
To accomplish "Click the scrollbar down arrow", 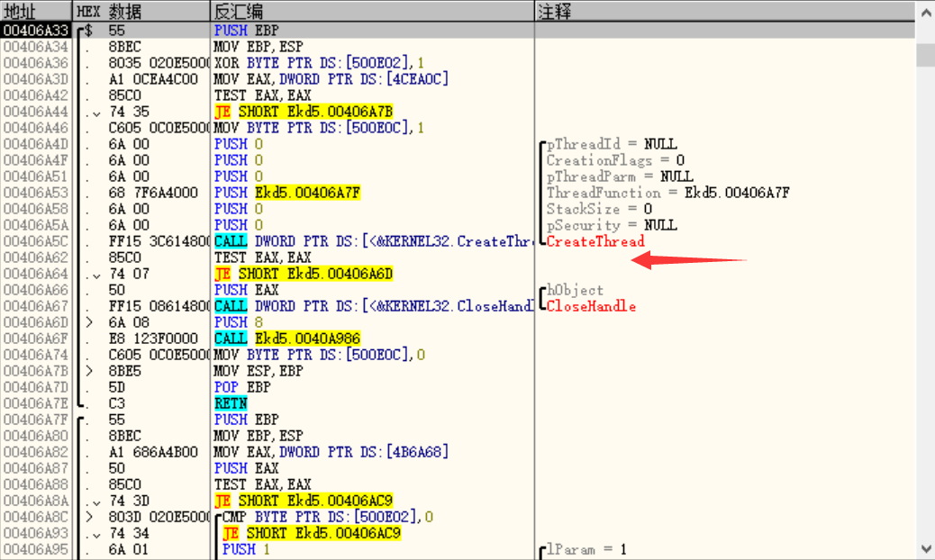I will tap(925, 548).
